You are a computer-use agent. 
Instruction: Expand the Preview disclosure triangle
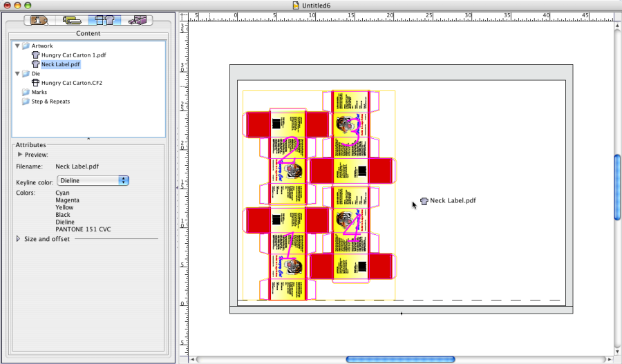[20, 155]
